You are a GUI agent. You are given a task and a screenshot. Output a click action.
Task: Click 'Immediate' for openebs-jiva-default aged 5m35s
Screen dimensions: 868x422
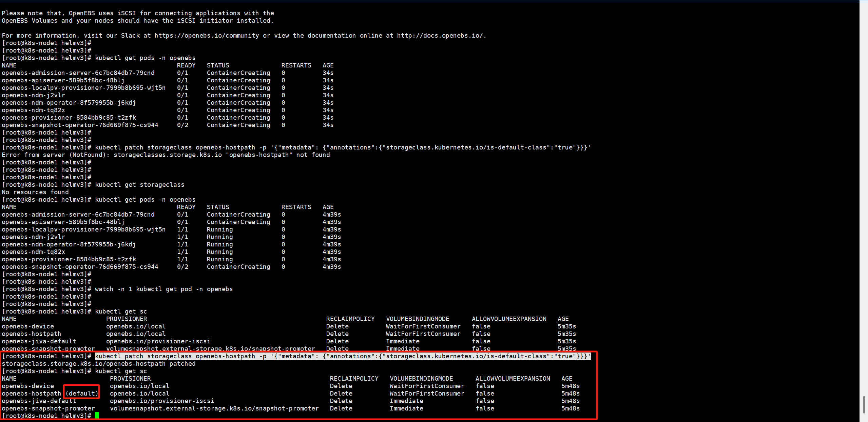[403, 341]
